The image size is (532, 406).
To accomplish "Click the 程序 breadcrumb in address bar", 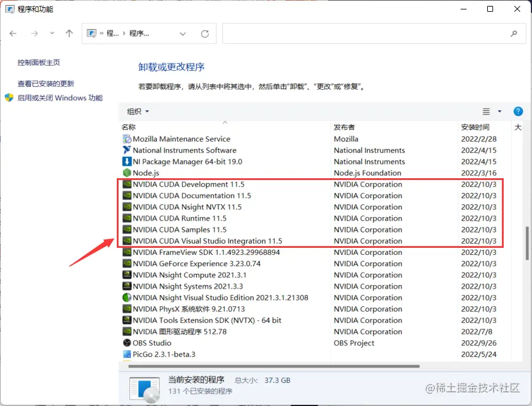I will (139, 33).
